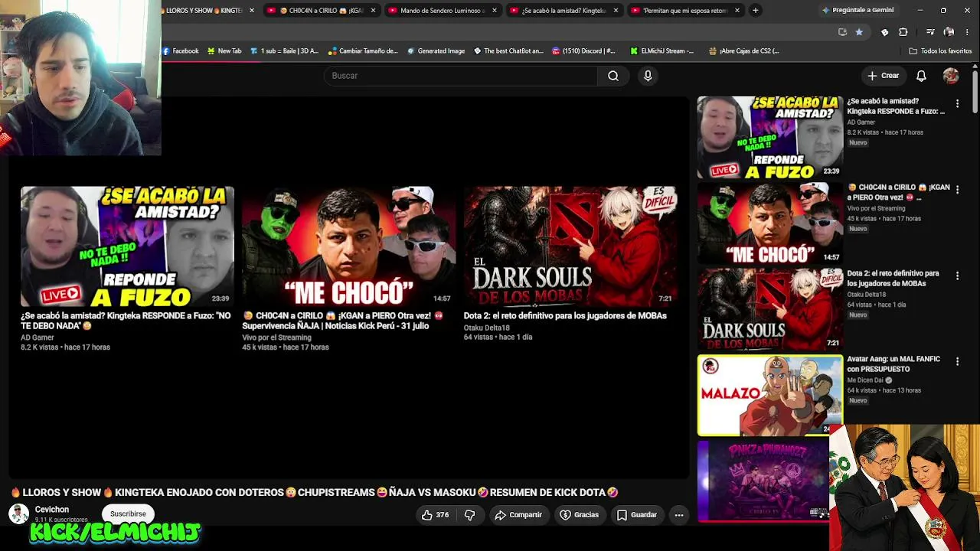The image size is (980, 551).
Task: Open the 'New Tab' bookmark
Action: (x=224, y=51)
